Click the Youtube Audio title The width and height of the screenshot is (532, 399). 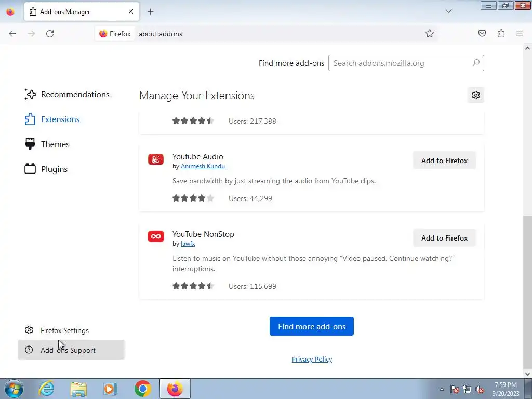point(198,157)
